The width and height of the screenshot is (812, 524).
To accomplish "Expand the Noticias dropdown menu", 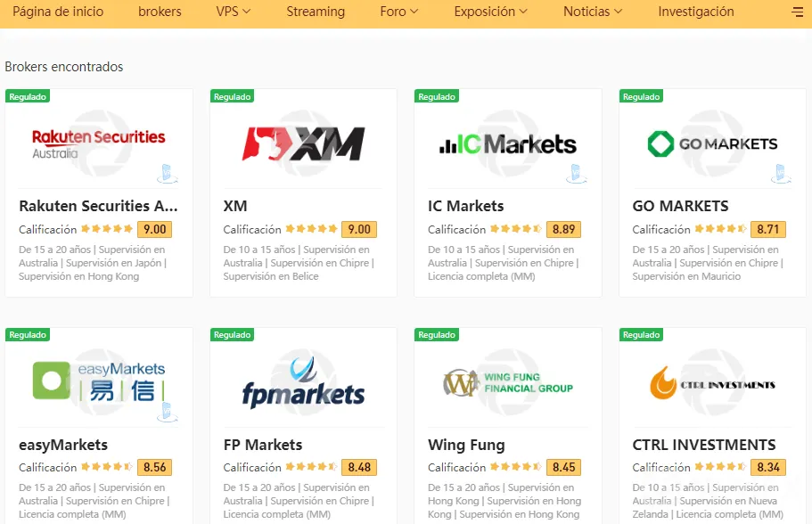I will click(x=593, y=12).
